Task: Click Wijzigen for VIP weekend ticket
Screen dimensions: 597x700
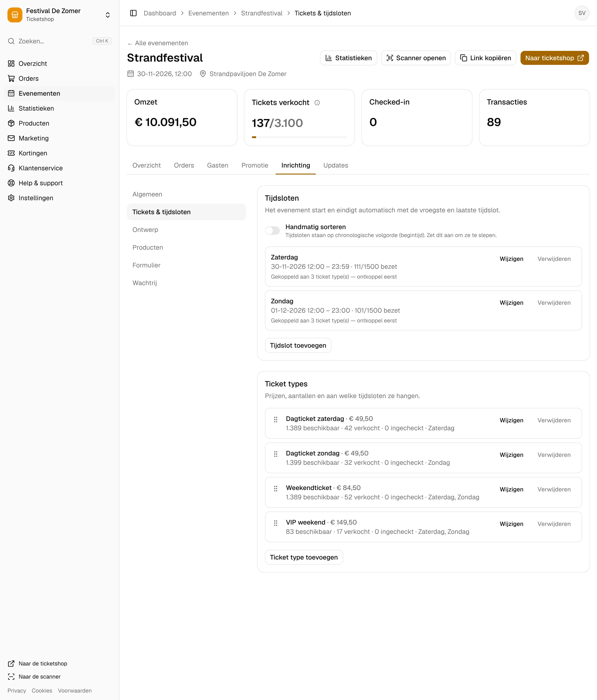Action: (511, 524)
